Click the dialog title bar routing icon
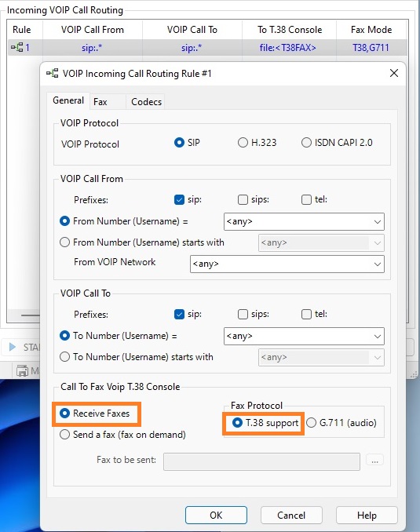Screen dimensions: 420x532 tap(52, 73)
